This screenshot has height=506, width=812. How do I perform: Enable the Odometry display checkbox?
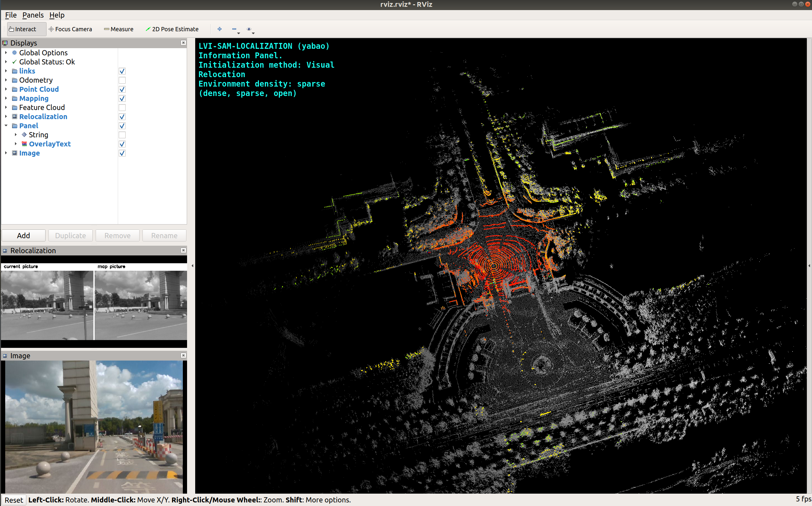coord(122,80)
